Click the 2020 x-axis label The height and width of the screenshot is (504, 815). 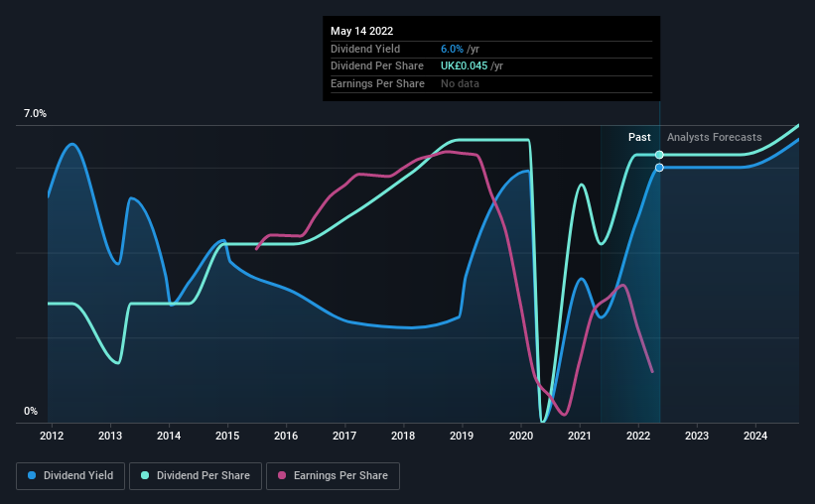521,436
